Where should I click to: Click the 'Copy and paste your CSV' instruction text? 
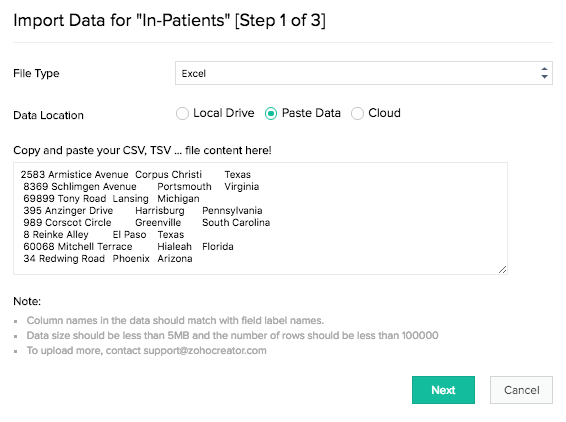point(142,150)
